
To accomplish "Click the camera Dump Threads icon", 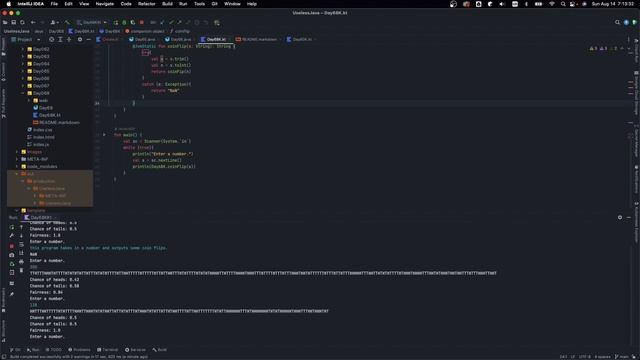I will click(x=12, y=255).
